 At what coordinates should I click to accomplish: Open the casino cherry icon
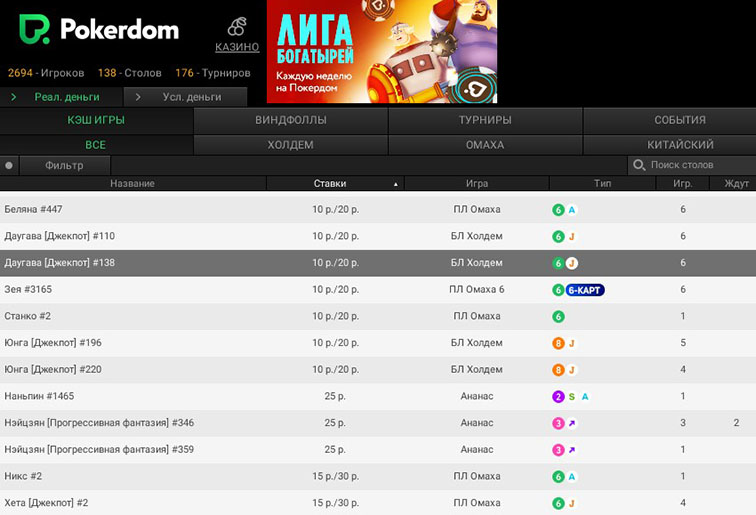pos(237,27)
